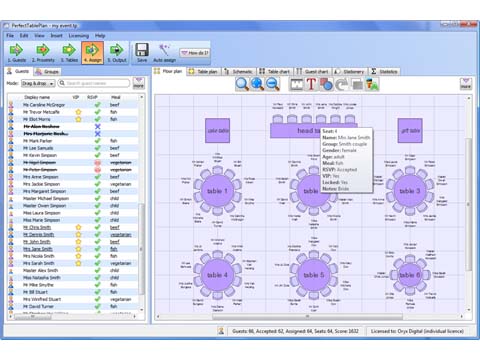The image size is (480, 360).
Task: Open the How do I? dropdown
Action: (x=195, y=53)
